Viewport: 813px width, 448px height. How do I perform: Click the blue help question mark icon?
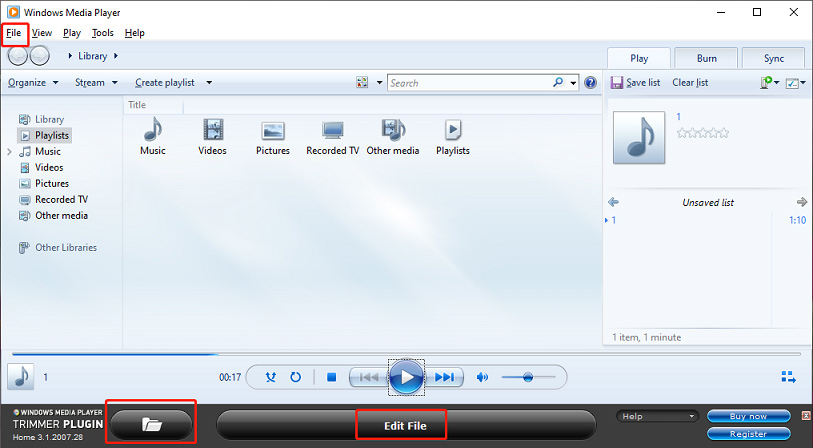click(x=590, y=82)
